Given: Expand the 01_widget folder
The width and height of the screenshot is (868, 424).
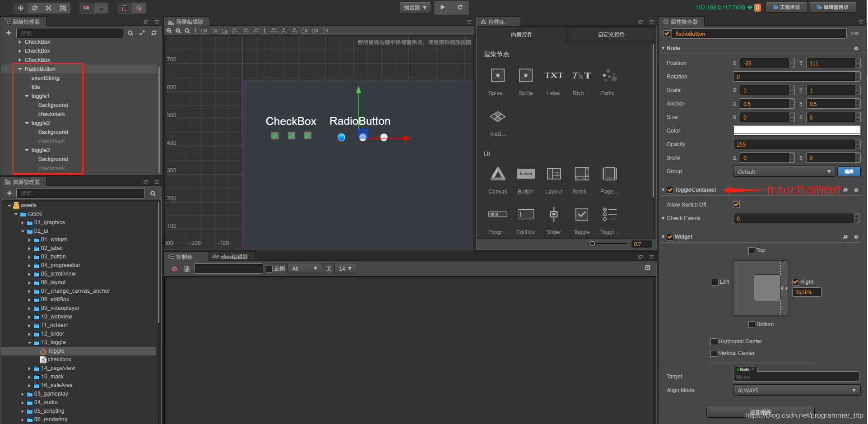Looking at the screenshot, I should (x=29, y=240).
